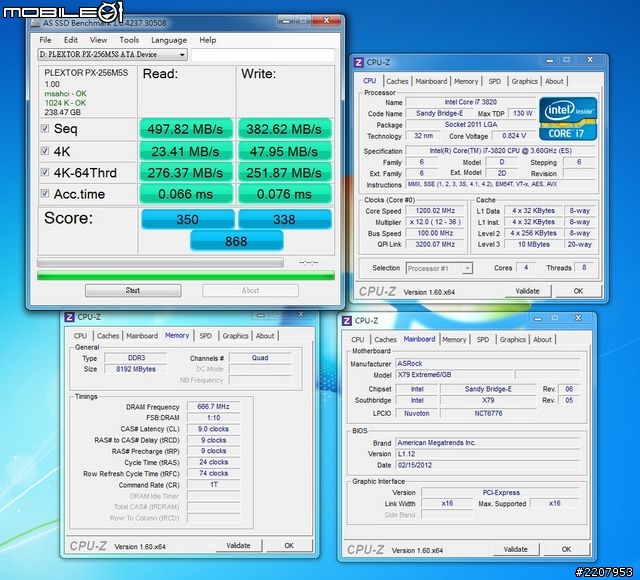This screenshot has height=580, width=640.
Task: Minimize the top CPU-Z window
Action: coord(550,60)
